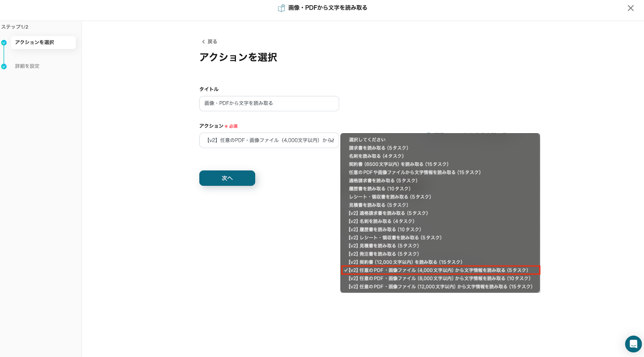Choose the checked 【v2】4,000文字以内 option
644x357 pixels.
[438, 270]
